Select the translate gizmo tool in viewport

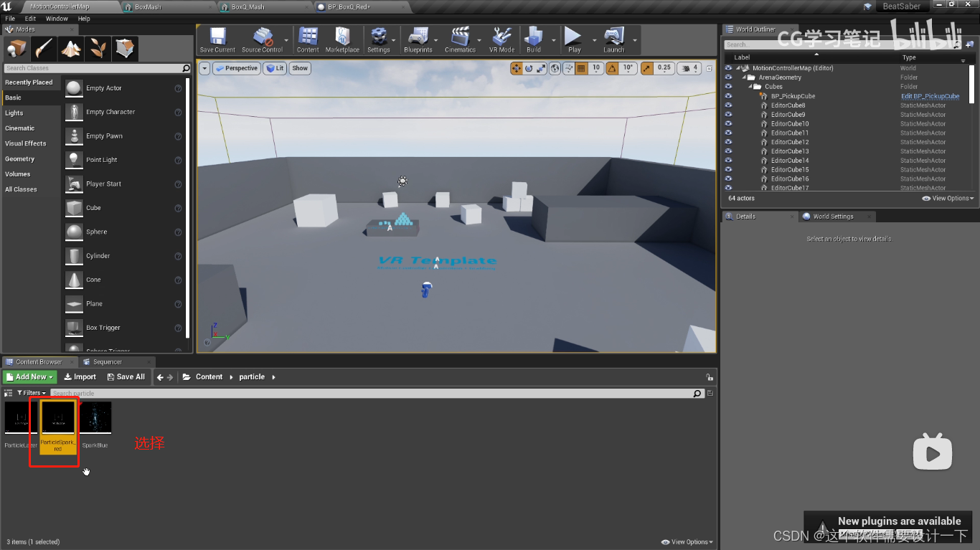click(516, 68)
